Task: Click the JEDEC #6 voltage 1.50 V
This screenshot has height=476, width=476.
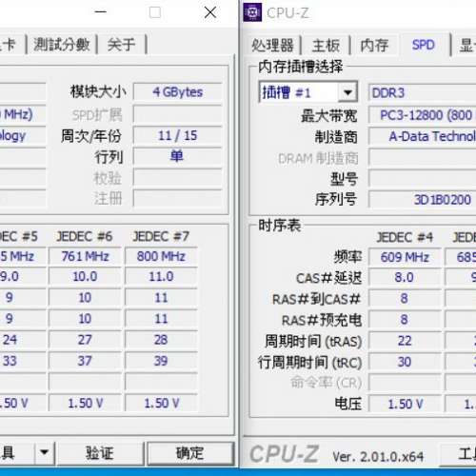Action: point(85,403)
